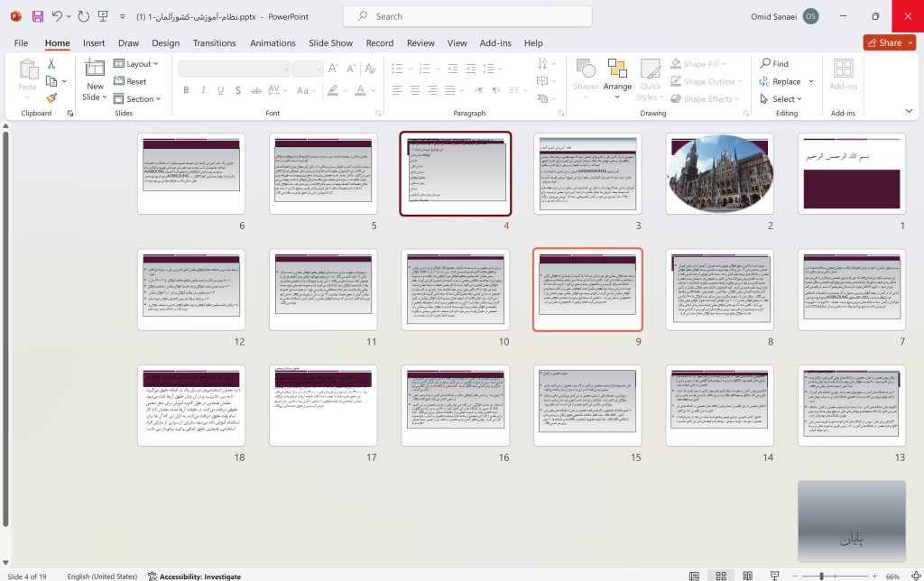Start Slide Show from the status bar

pyautogui.click(x=774, y=576)
